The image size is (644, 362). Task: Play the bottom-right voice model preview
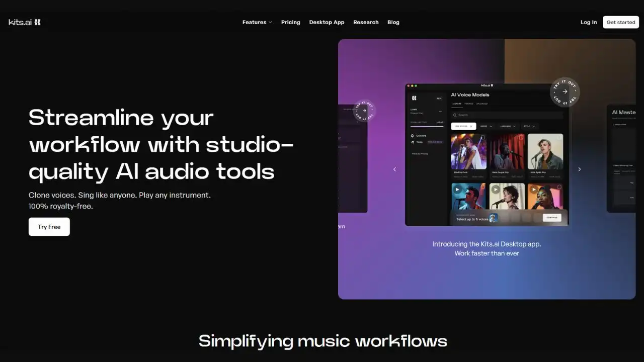pyautogui.click(x=533, y=190)
